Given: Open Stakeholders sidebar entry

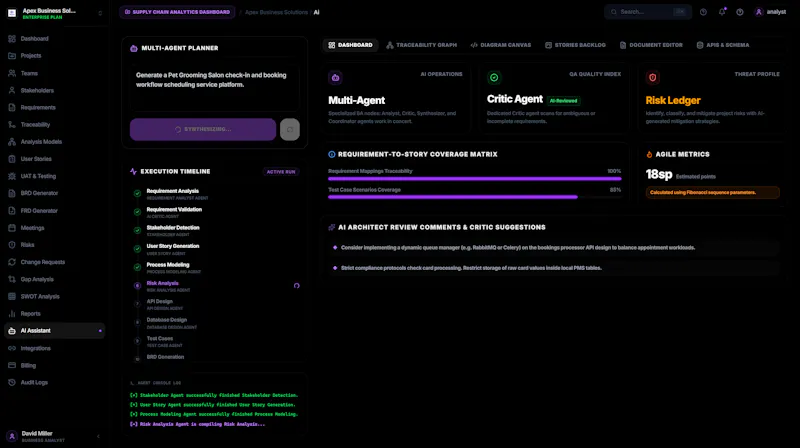Looking at the screenshot, I should point(54,90).
